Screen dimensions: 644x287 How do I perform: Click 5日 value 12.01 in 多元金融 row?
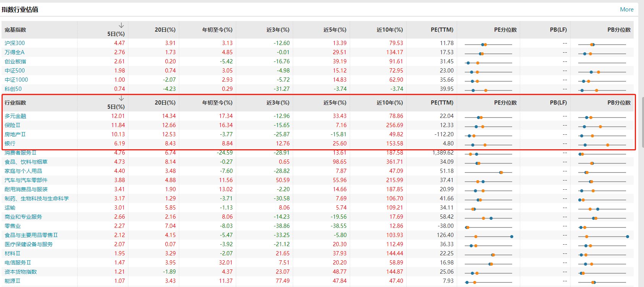click(x=118, y=116)
